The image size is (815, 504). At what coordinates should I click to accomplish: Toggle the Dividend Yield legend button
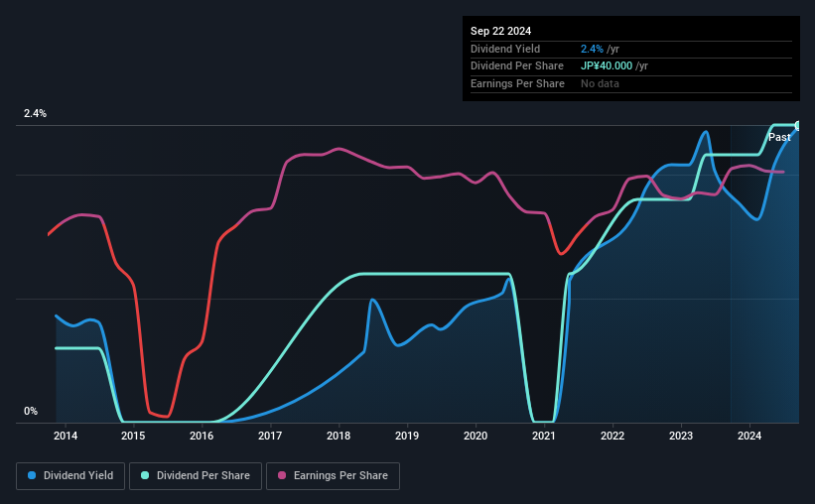pos(70,475)
